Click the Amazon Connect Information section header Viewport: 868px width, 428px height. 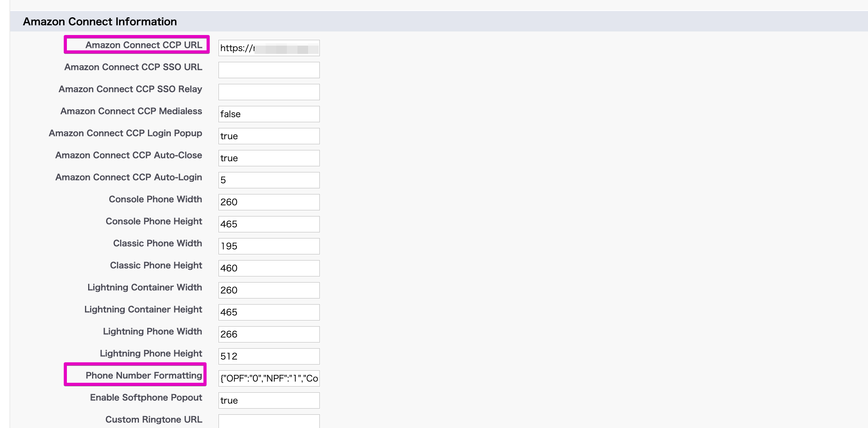pyautogui.click(x=100, y=22)
